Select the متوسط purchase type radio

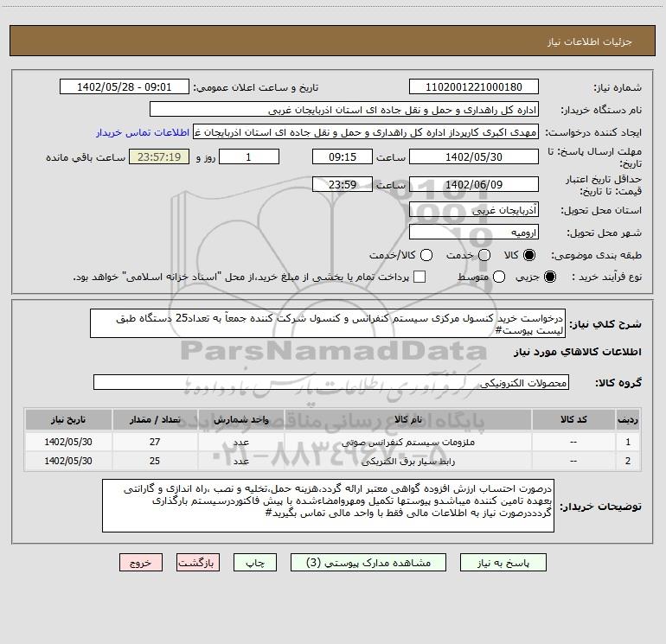tap(499, 277)
